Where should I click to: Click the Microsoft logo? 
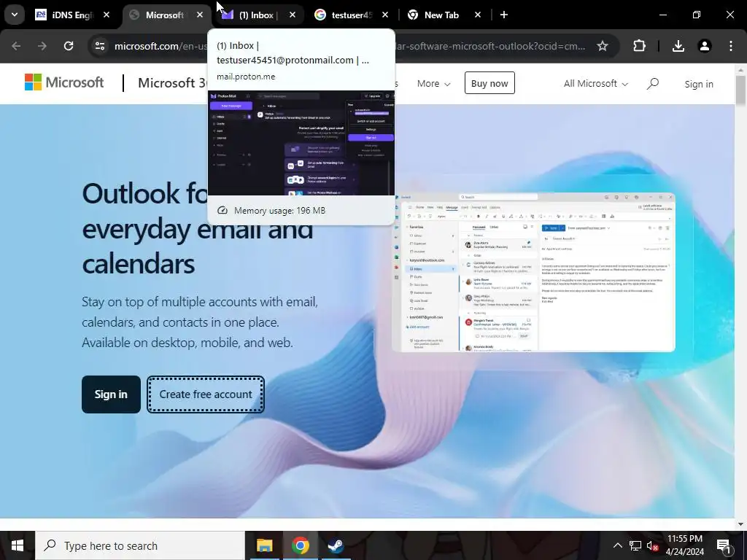[x=64, y=82]
